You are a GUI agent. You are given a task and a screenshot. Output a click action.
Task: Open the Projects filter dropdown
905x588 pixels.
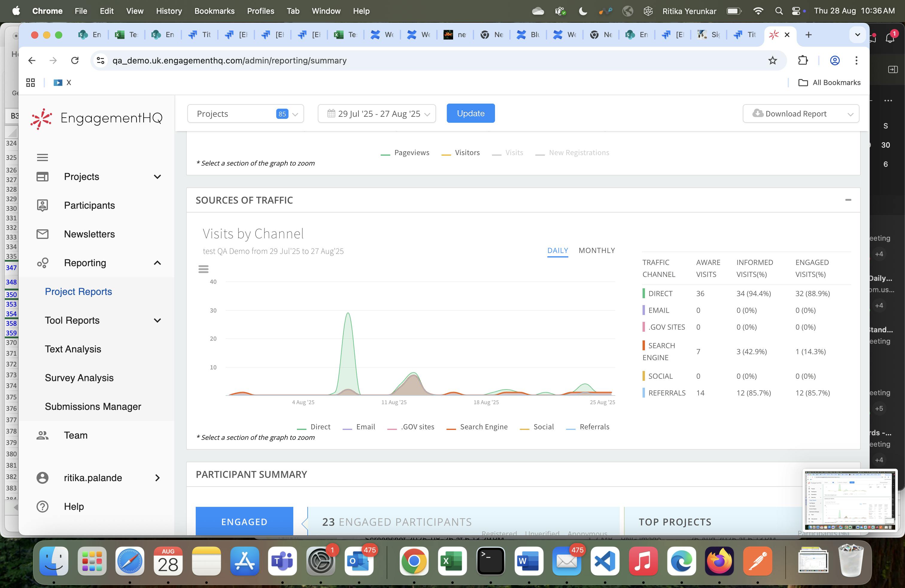245,114
